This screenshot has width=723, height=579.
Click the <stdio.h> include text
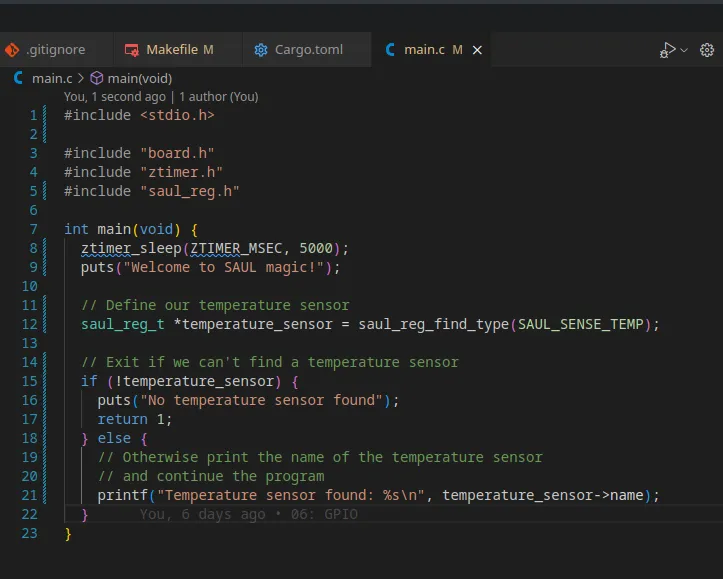pyautogui.click(x=177, y=115)
